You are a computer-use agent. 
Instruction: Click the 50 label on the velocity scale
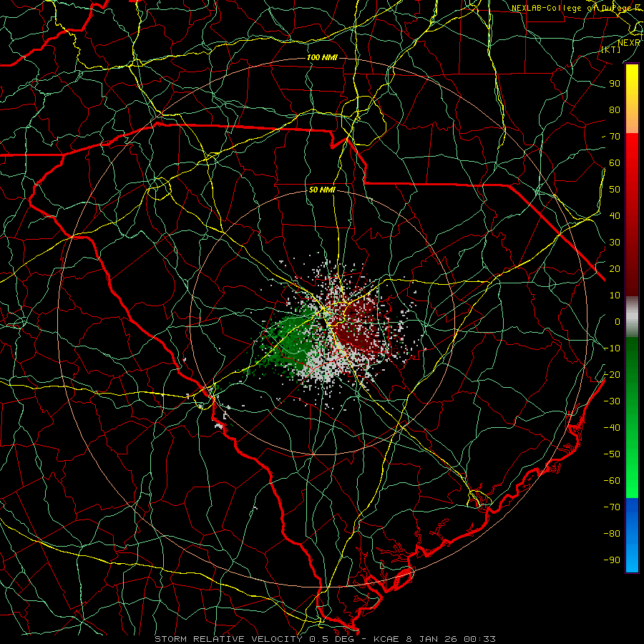(x=615, y=190)
